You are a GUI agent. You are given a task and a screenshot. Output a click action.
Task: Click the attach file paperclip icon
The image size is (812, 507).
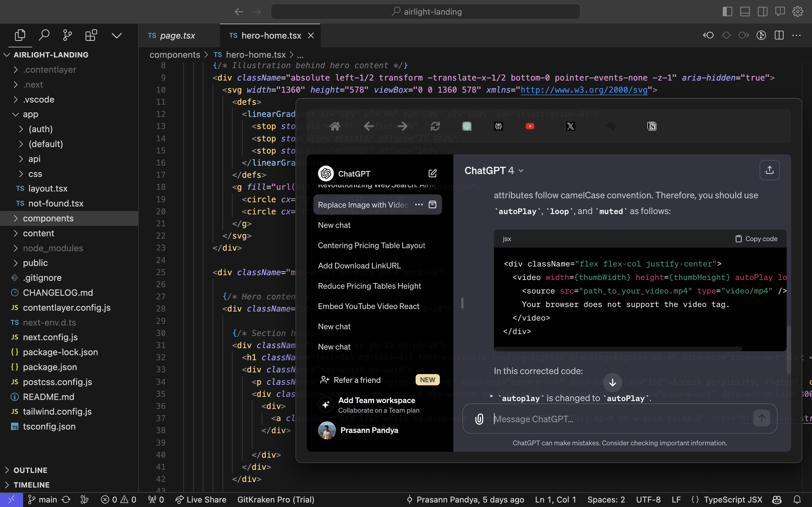(479, 419)
